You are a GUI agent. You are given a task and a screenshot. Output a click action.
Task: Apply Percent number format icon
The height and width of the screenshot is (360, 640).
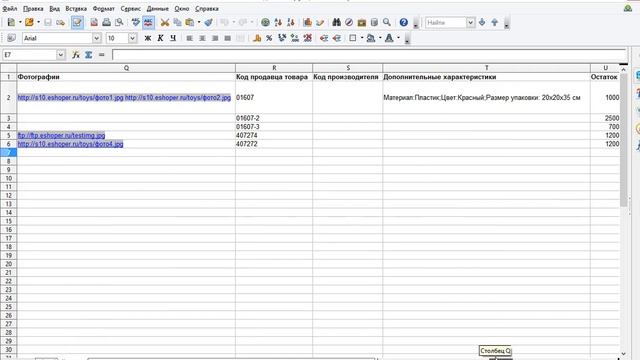(x=269, y=38)
